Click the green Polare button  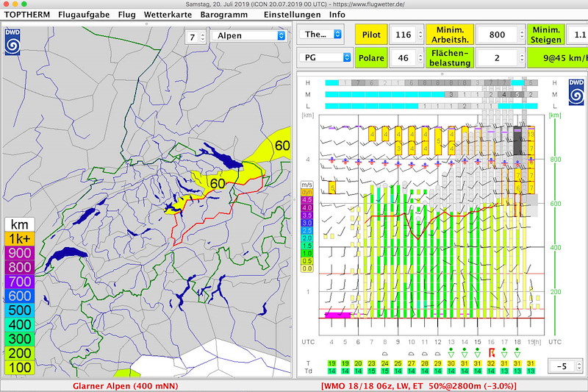[x=371, y=58]
